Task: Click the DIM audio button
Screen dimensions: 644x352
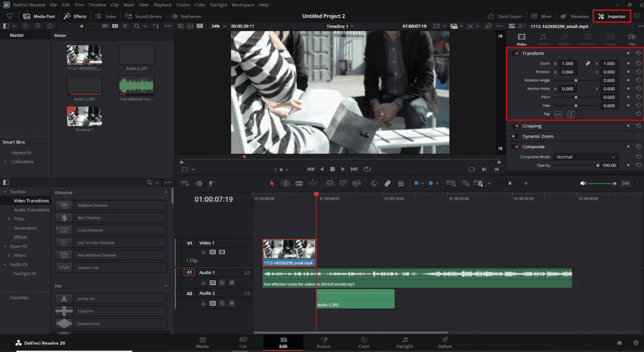Action: point(625,184)
